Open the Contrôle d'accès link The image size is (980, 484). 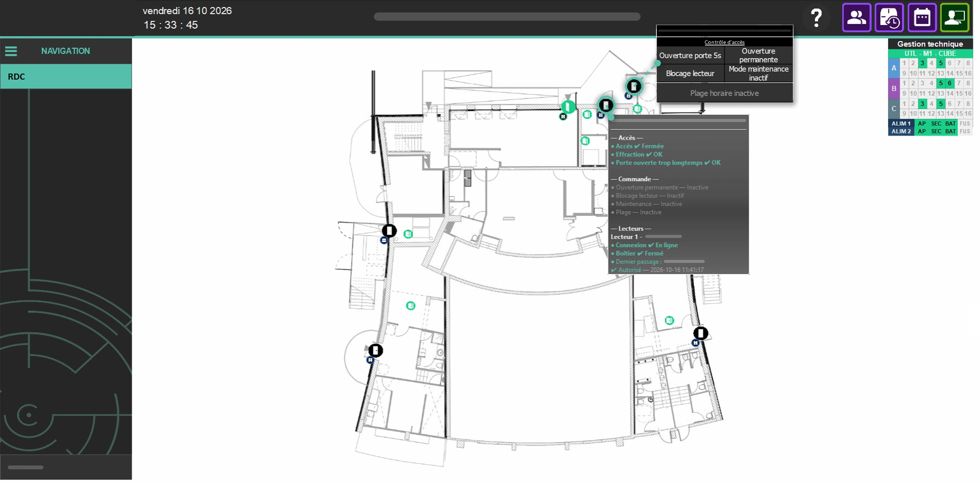pos(725,42)
